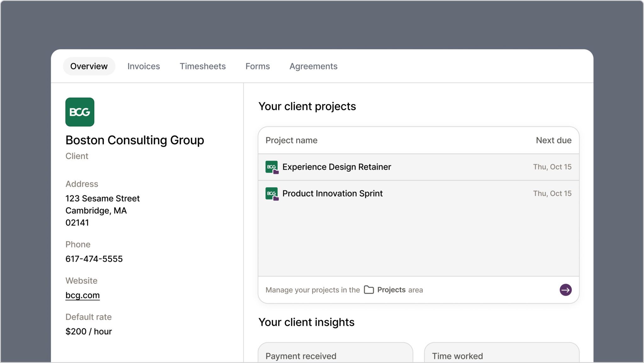The height and width of the screenshot is (363, 644).
Task: Click the Your client insights heading
Action: 306,322
